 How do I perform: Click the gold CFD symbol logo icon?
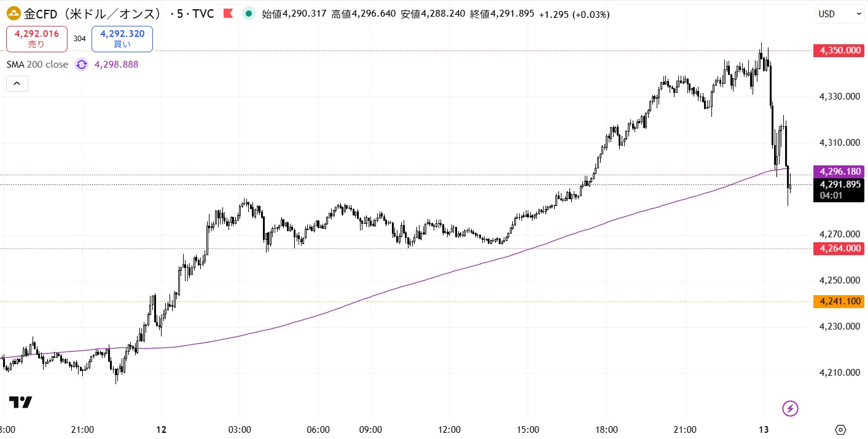tap(14, 14)
